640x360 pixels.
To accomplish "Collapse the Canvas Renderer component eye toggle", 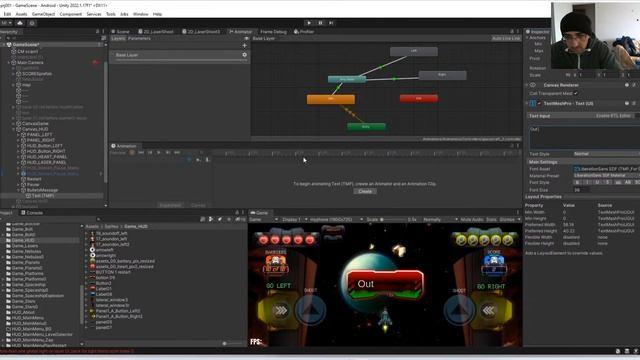I will coord(533,85).
